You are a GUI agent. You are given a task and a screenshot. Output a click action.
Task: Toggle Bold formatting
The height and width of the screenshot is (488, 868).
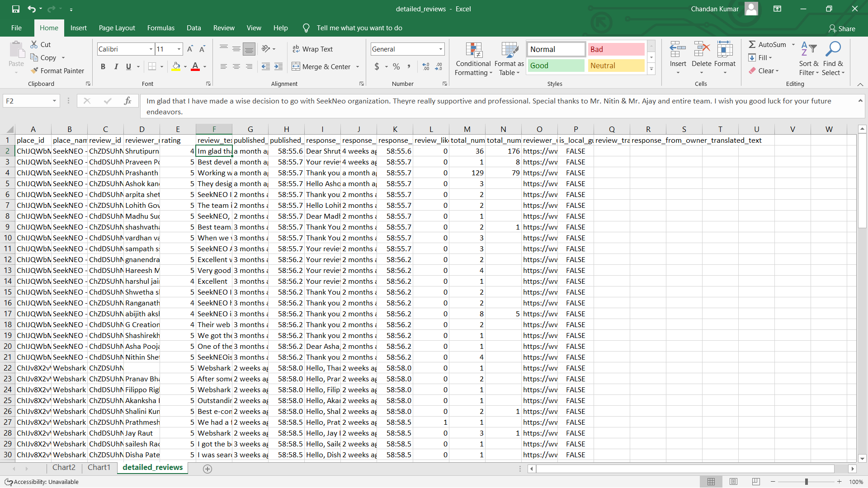click(103, 66)
